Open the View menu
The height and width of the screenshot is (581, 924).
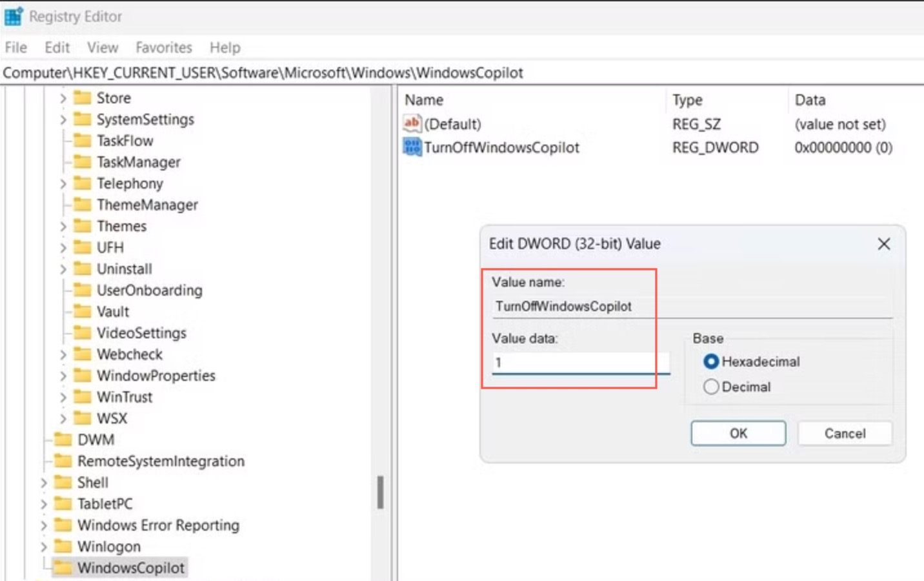click(x=103, y=47)
